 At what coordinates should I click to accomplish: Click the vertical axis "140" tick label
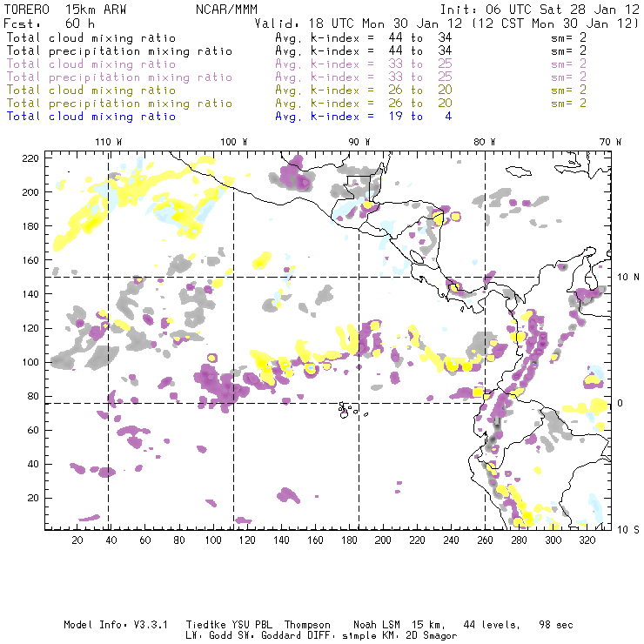pyautogui.click(x=30, y=294)
